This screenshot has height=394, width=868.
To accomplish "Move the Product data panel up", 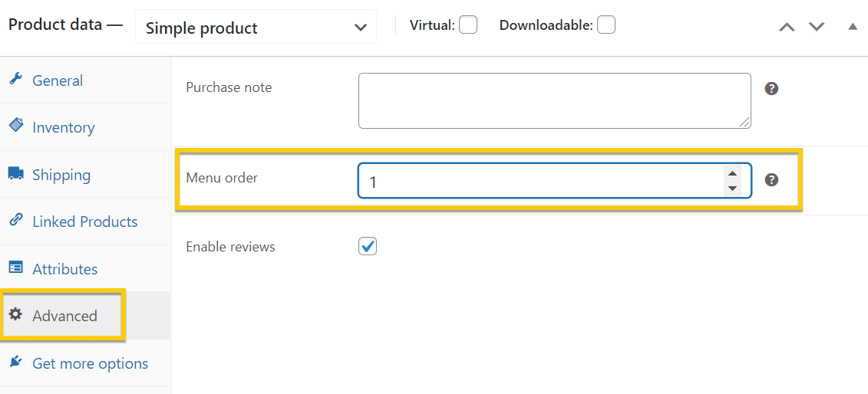I will click(787, 27).
